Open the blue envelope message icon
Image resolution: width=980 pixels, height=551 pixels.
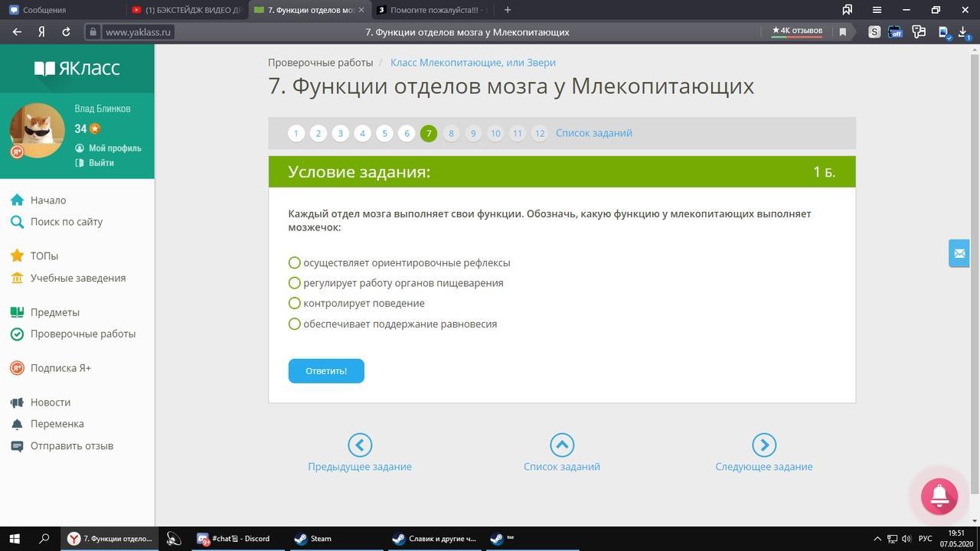(959, 253)
